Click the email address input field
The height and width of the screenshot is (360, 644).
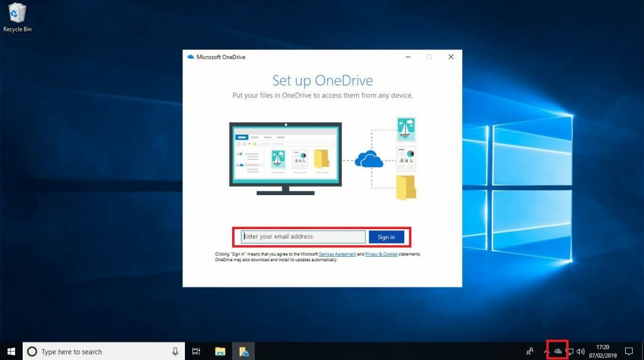(x=303, y=237)
